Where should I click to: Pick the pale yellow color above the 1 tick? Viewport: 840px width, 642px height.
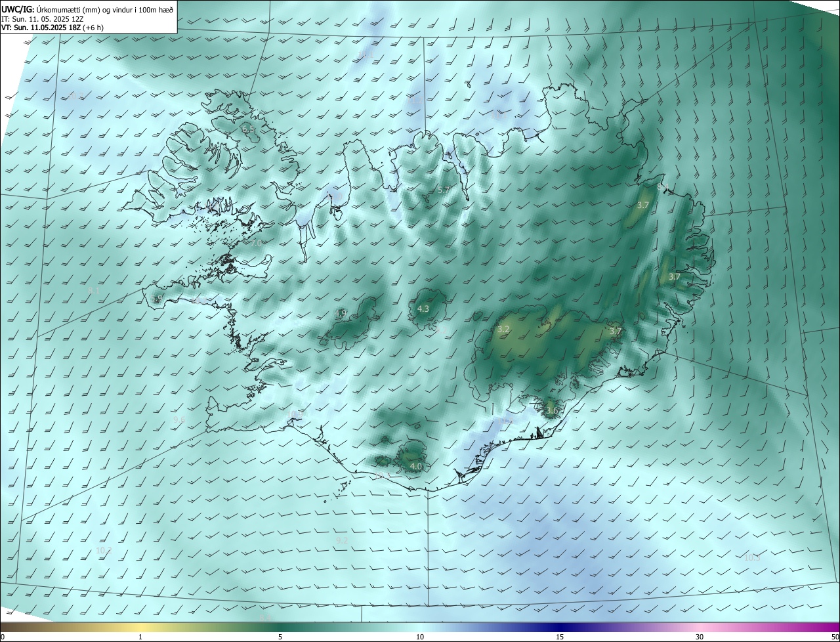click(140, 627)
